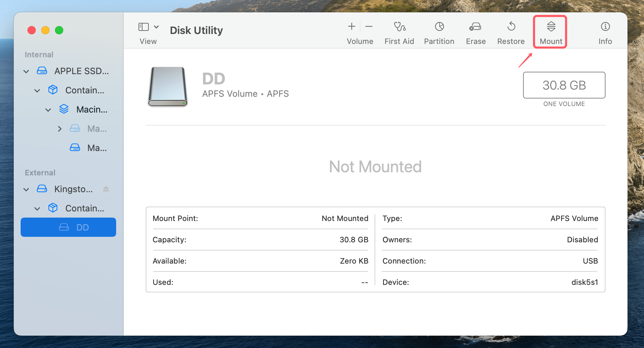Screen dimensions: 644x348
Task: Eject the Kingston external disk
Action: pos(106,189)
